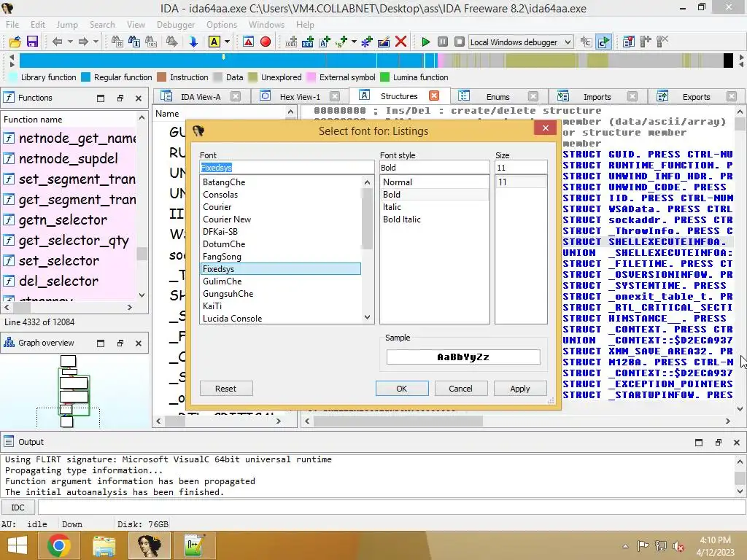Select Lucida Console in the font list

(280, 318)
